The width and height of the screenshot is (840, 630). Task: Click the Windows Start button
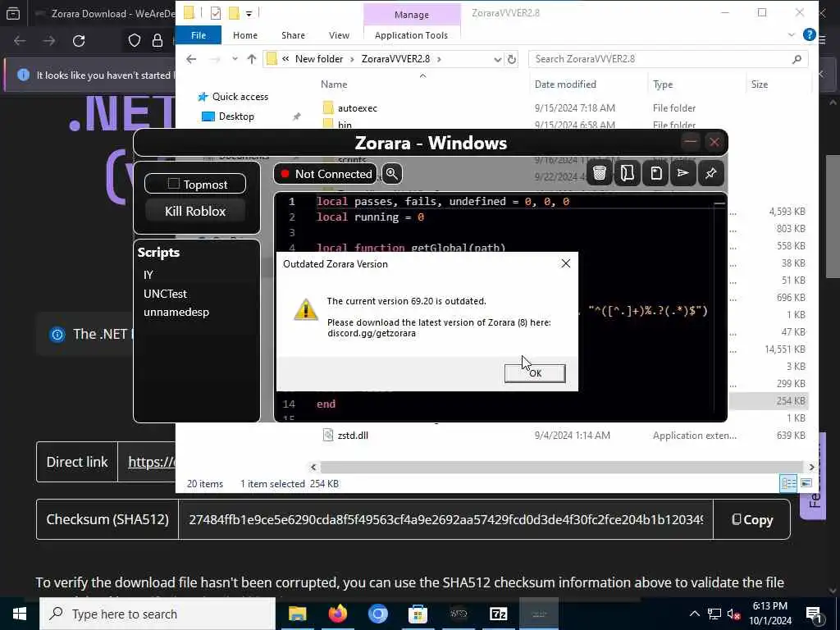[x=20, y=614]
